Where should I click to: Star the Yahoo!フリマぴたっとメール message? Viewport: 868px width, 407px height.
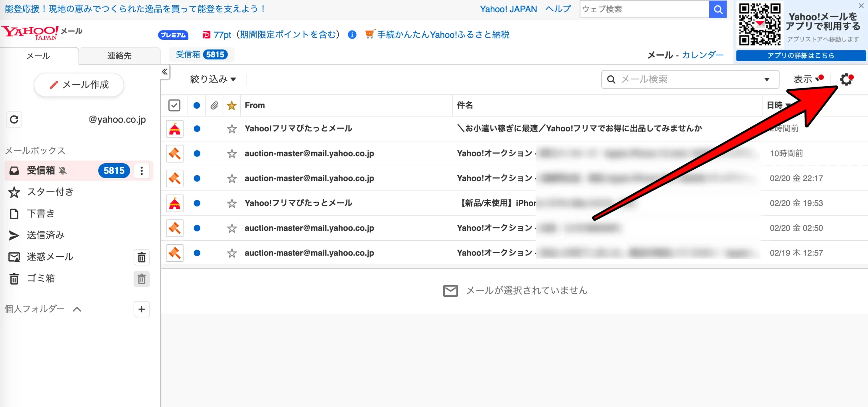pos(232,129)
